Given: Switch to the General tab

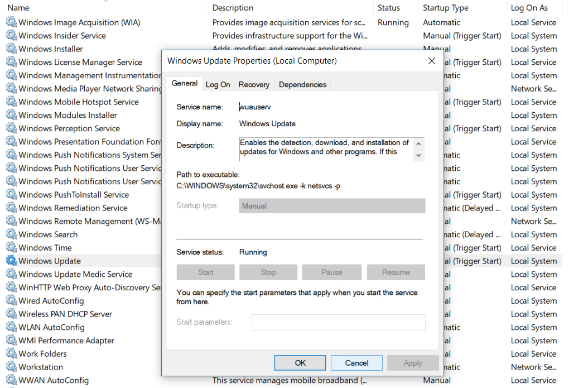Looking at the screenshot, I should click(x=184, y=83).
